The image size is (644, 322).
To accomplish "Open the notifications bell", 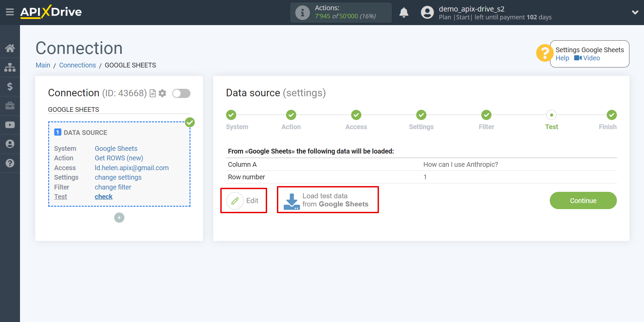I will point(404,13).
